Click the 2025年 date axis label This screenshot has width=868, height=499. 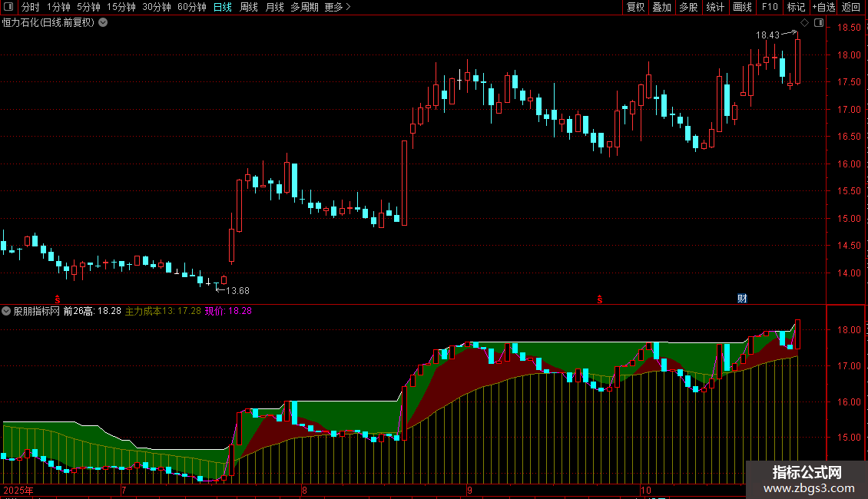click(x=18, y=490)
